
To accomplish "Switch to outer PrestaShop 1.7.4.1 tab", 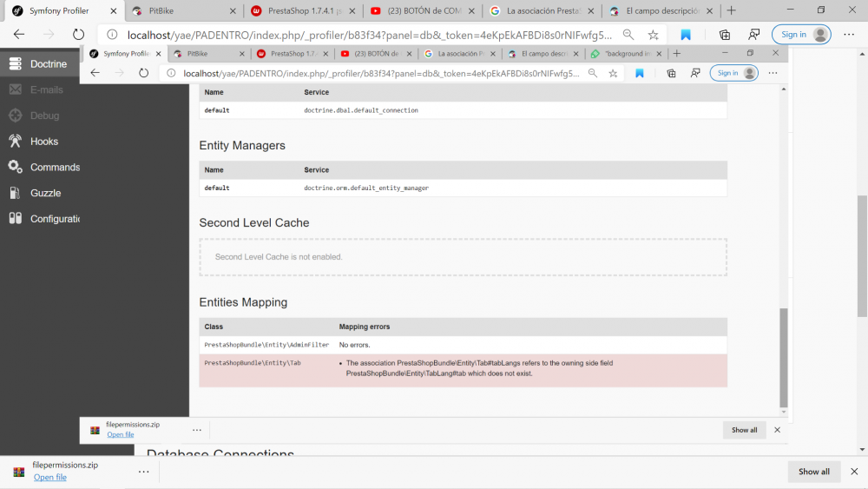I will (x=302, y=10).
